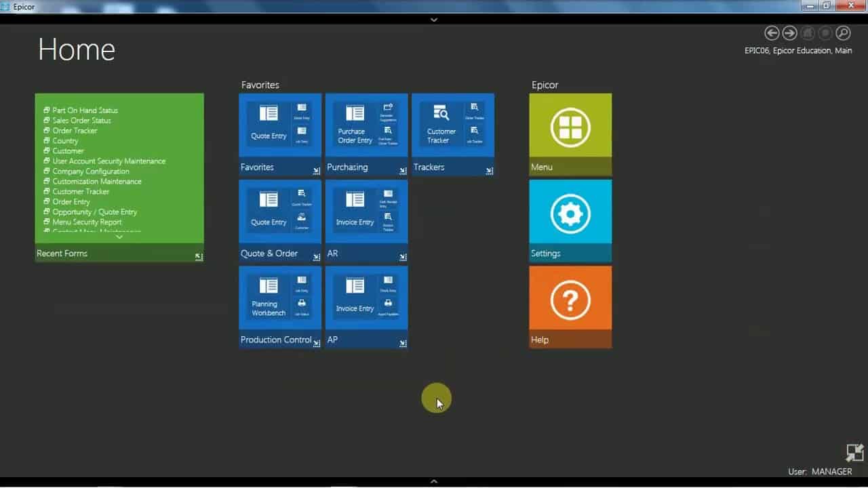Click the chevron at the bottom center
The image size is (868, 488).
(433, 481)
